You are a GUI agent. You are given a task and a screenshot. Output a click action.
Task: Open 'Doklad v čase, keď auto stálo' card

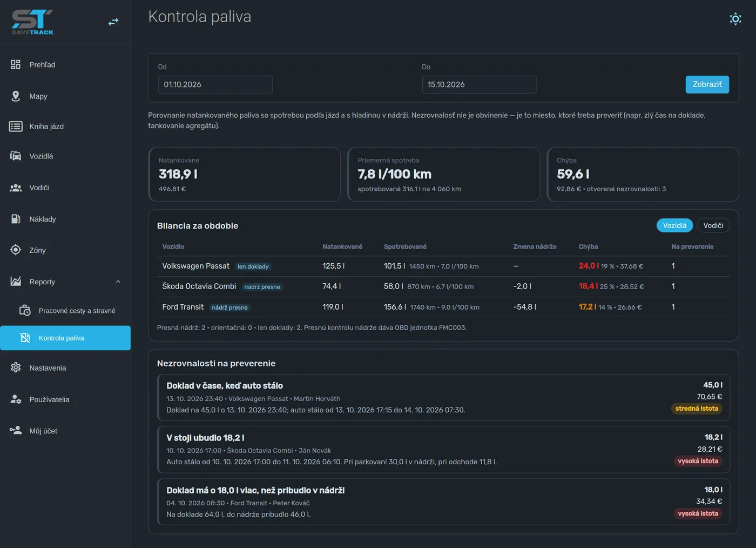[443, 397]
